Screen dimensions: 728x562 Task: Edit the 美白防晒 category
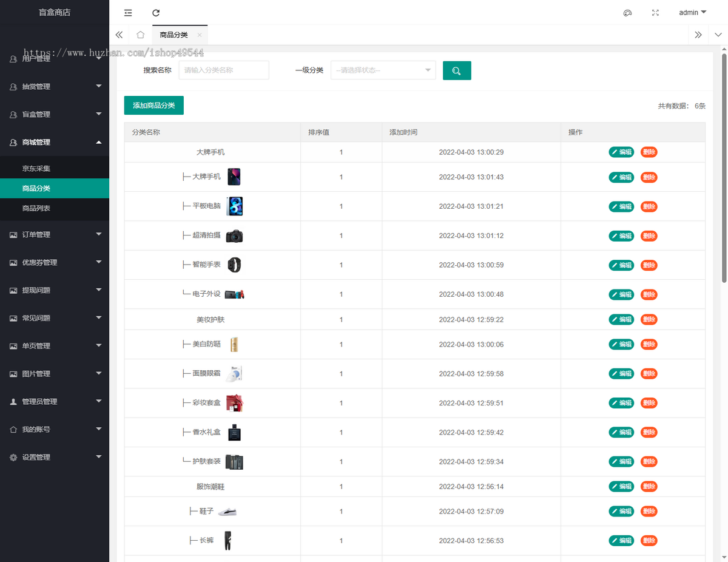(621, 344)
